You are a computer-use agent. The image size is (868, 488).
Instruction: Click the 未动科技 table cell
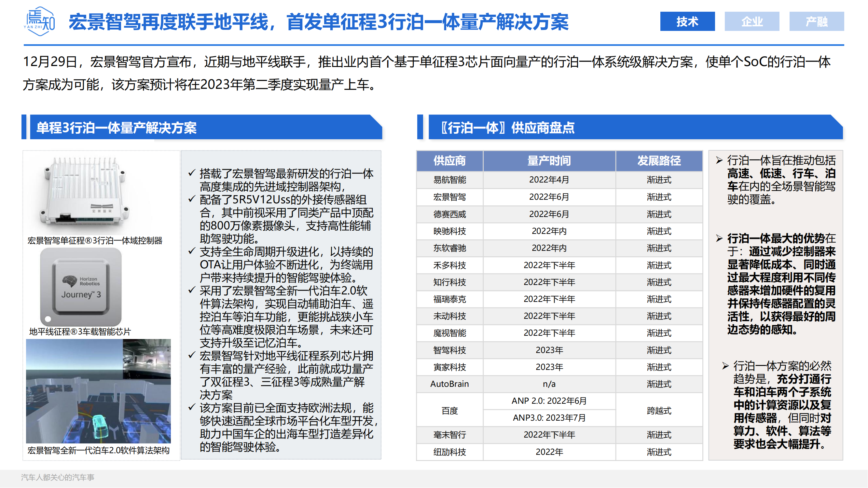pyautogui.click(x=450, y=316)
